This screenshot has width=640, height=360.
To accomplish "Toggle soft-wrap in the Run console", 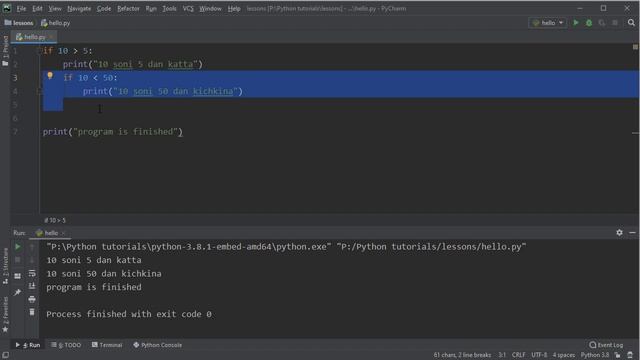I will point(32,273).
